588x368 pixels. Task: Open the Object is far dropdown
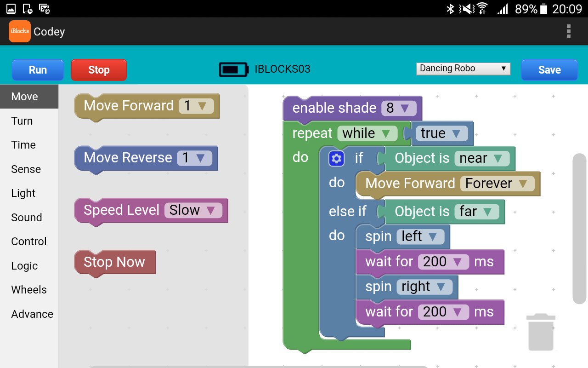coord(477,212)
